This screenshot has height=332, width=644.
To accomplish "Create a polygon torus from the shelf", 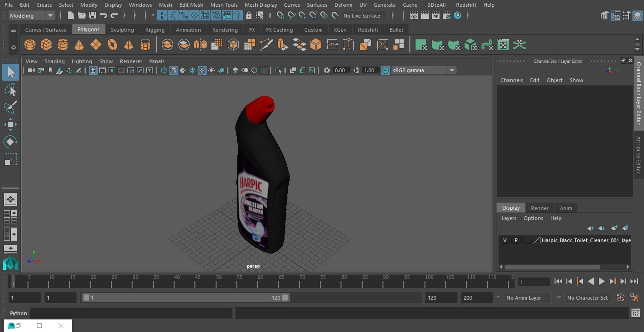I will (x=112, y=45).
